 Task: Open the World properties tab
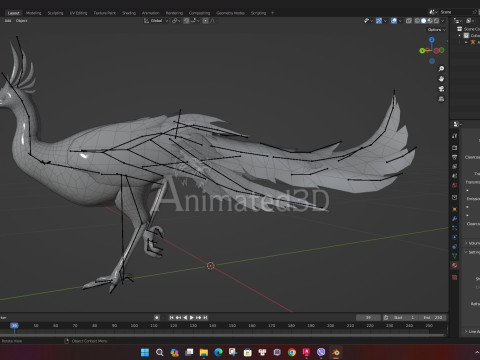pyautogui.click(x=455, y=185)
